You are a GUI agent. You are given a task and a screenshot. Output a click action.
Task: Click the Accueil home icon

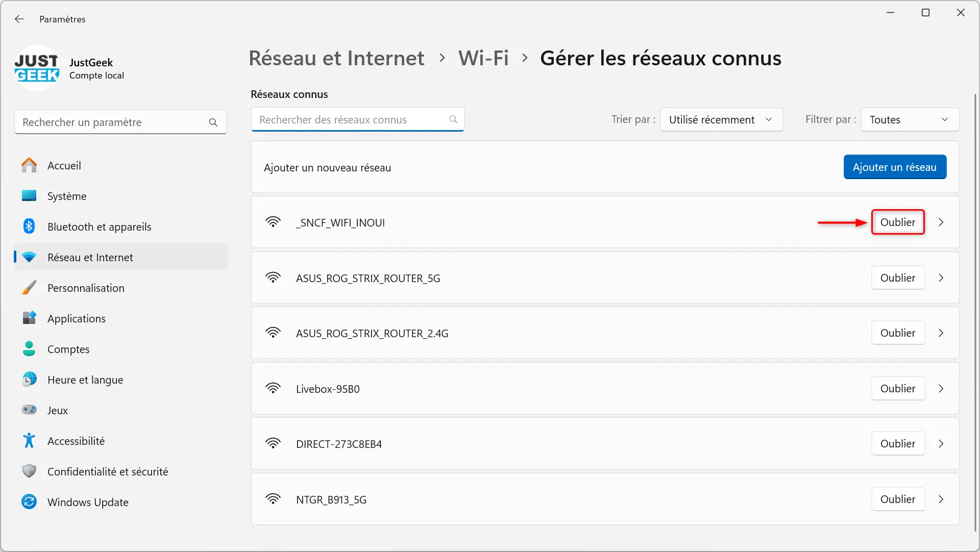pos(29,165)
